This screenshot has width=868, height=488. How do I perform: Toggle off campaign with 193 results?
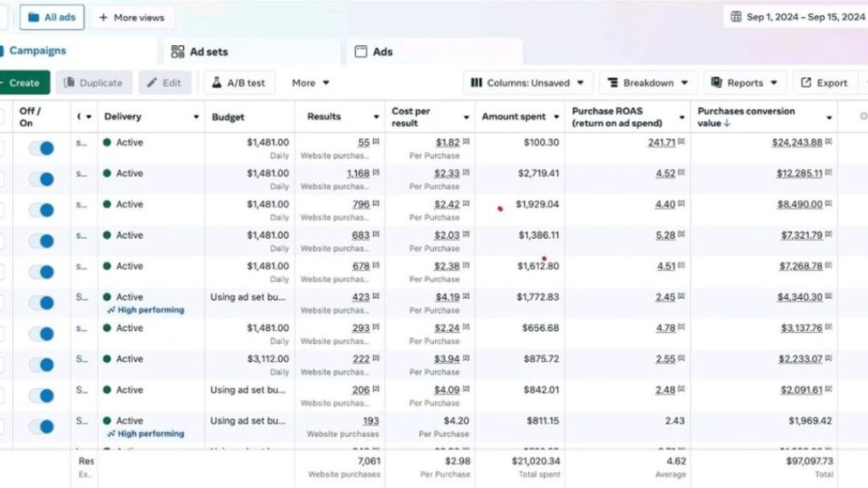tap(42, 427)
